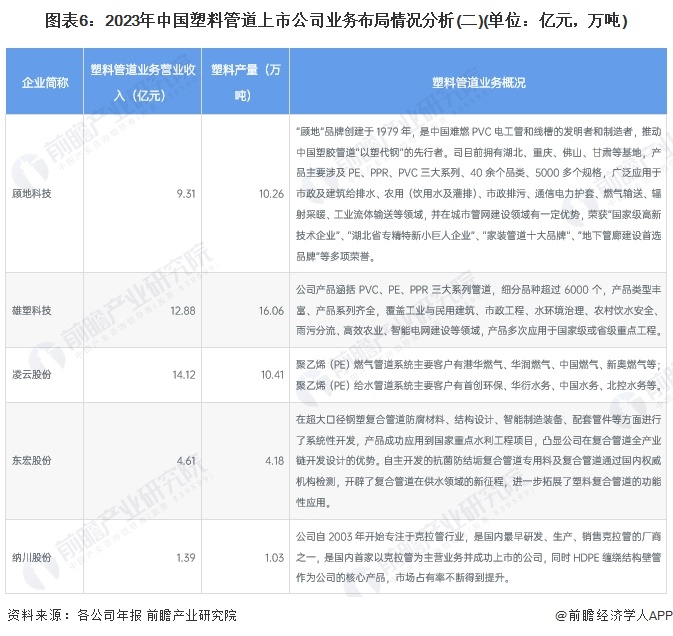Viewport: 673px width, 636px height.
Task: Click the 雄塑科技 overview starting '公司产品涵括 PVC'
Action: [x=478, y=310]
